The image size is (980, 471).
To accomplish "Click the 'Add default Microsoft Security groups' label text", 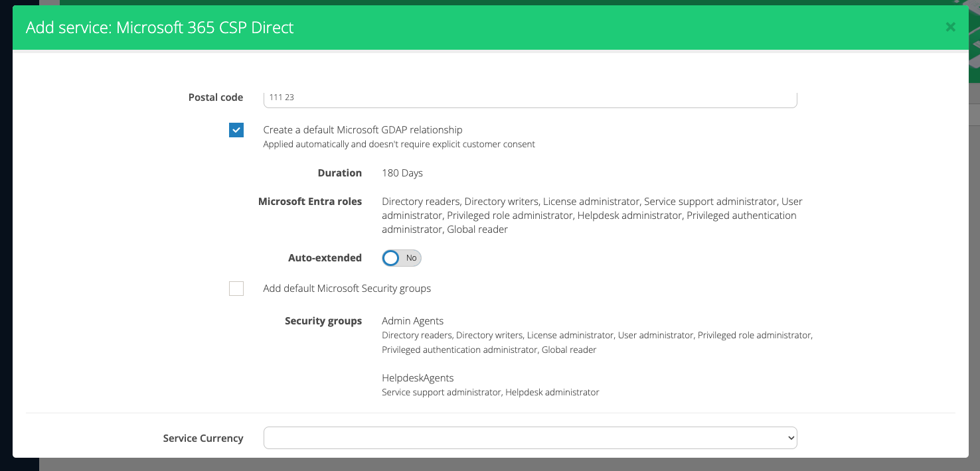I will click(x=347, y=289).
